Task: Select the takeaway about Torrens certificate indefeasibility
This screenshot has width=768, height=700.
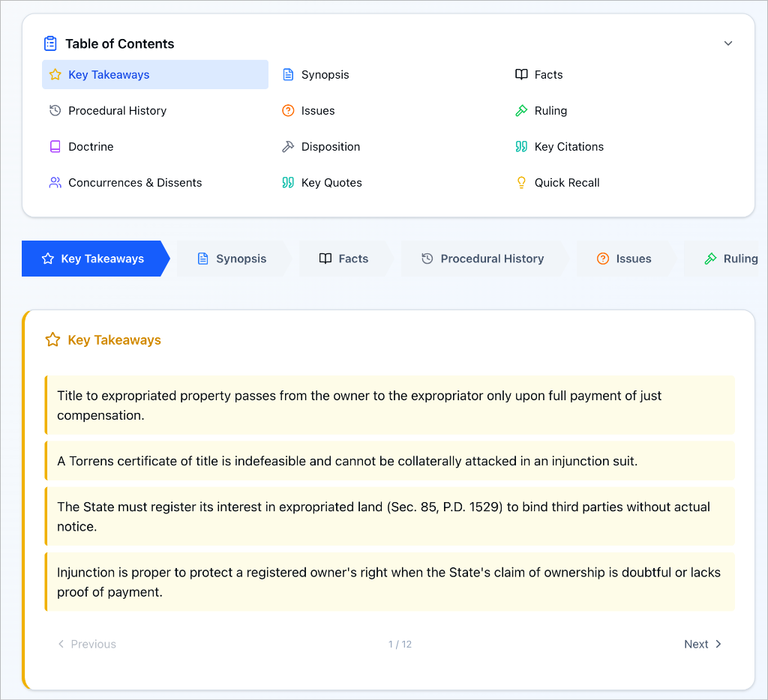Action: pos(390,461)
